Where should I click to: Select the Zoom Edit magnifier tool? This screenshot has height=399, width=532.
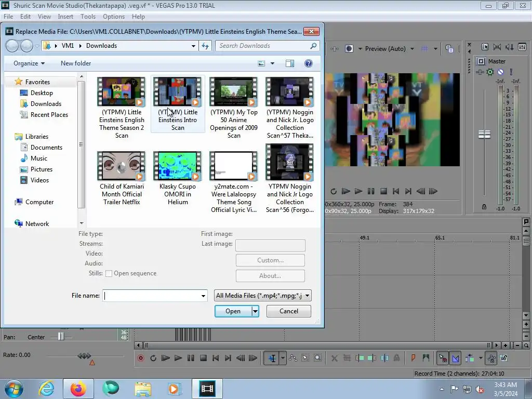point(317,358)
